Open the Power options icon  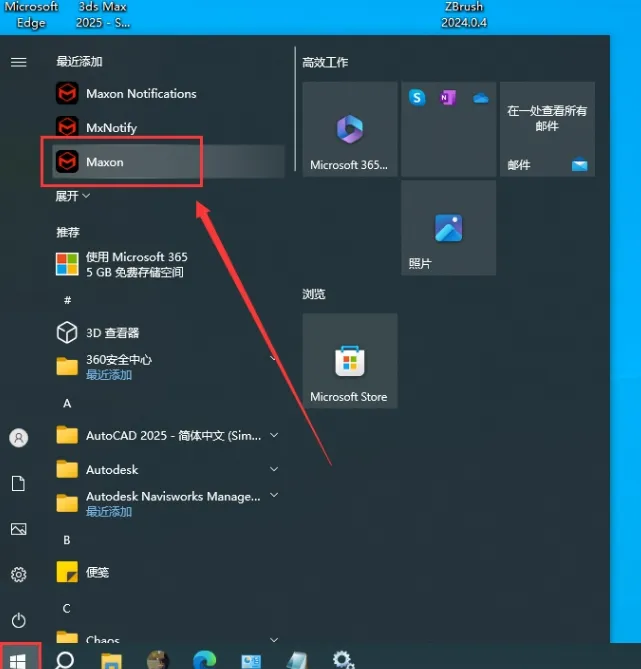point(19,620)
